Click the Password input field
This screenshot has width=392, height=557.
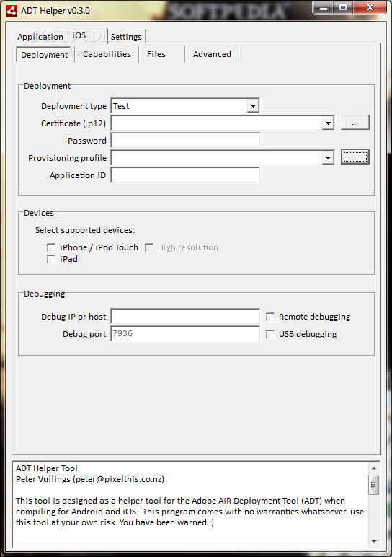[x=185, y=140]
